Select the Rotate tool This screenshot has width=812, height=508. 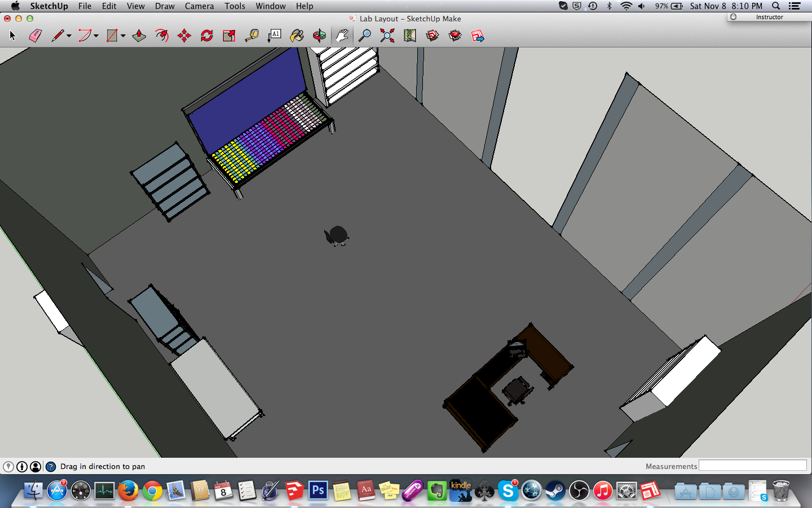(205, 36)
